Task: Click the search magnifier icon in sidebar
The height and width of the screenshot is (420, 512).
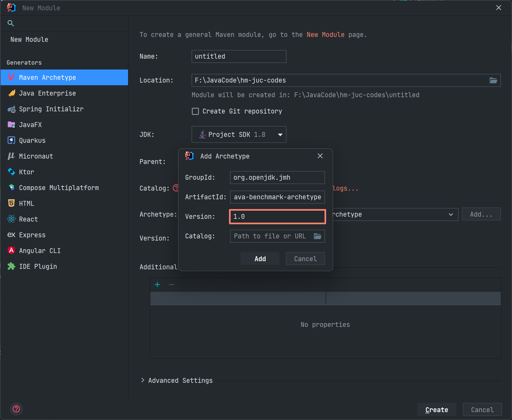Action: click(x=11, y=23)
